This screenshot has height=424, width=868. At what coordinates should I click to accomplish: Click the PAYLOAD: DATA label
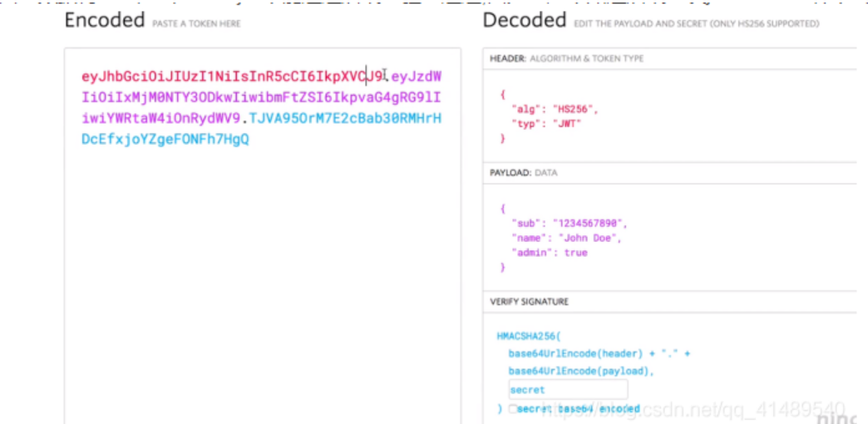pyautogui.click(x=524, y=173)
